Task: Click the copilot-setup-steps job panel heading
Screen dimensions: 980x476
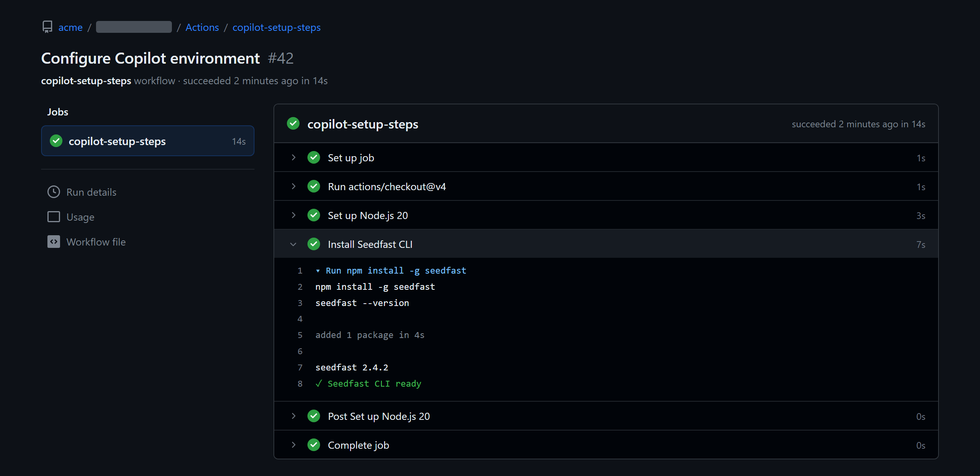Action: pyautogui.click(x=363, y=124)
